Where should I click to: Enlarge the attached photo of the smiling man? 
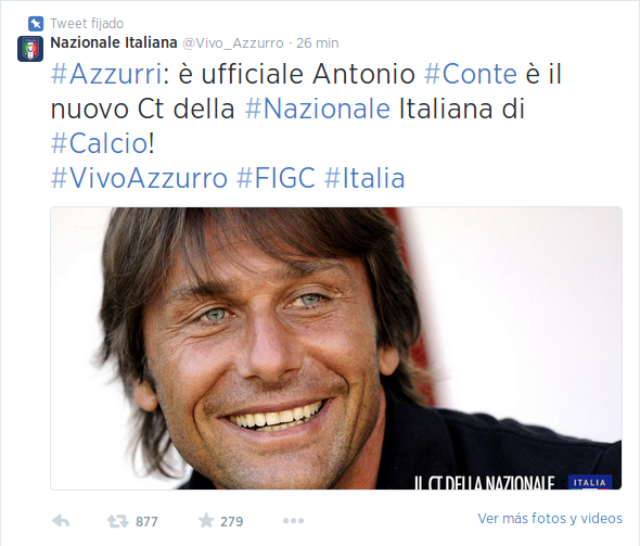[x=336, y=348]
